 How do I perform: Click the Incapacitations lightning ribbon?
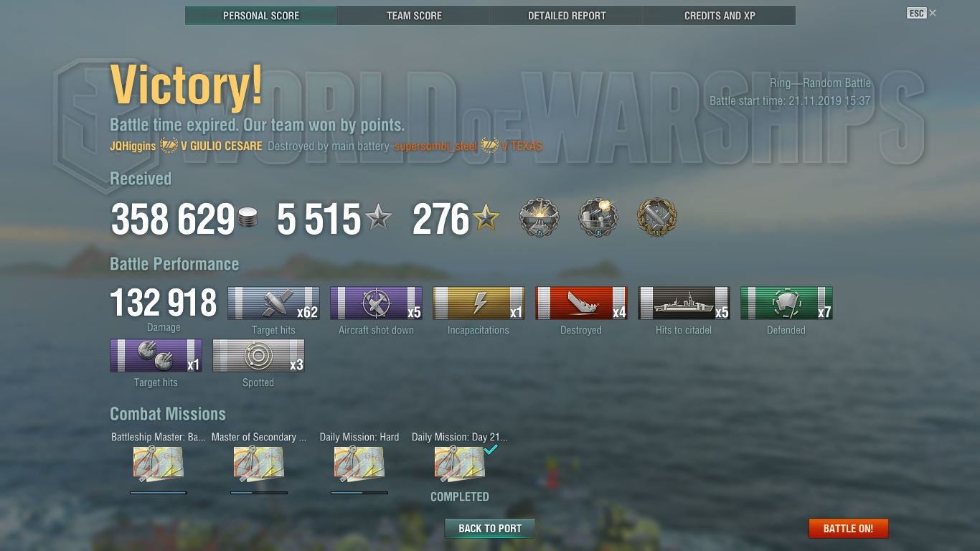click(x=479, y=303)
